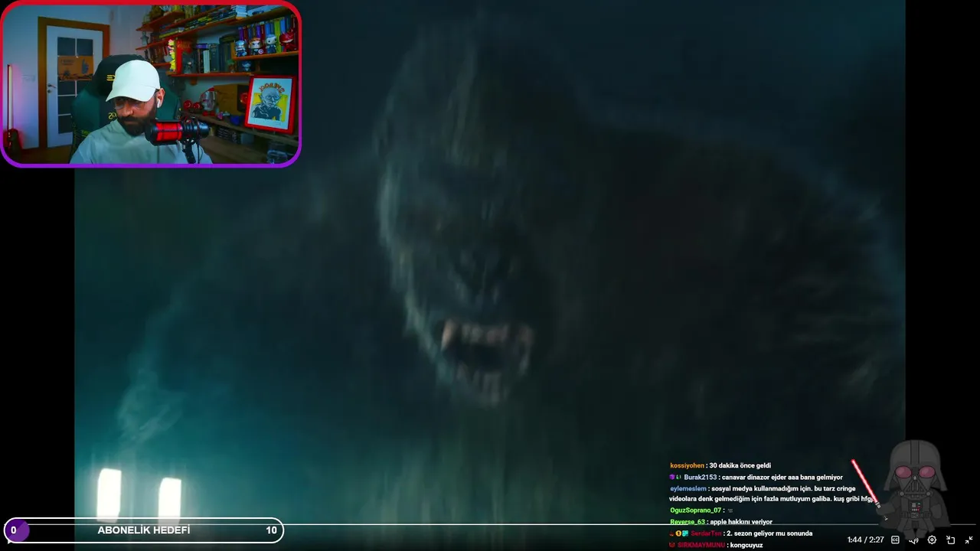Click the 1:44 / 2:27 time display
980x551 pixels.
point(865,540)
